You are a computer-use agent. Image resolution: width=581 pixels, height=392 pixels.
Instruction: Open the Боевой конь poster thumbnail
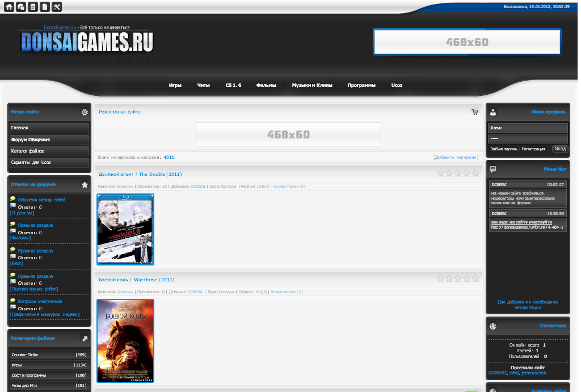pos(125,341)
